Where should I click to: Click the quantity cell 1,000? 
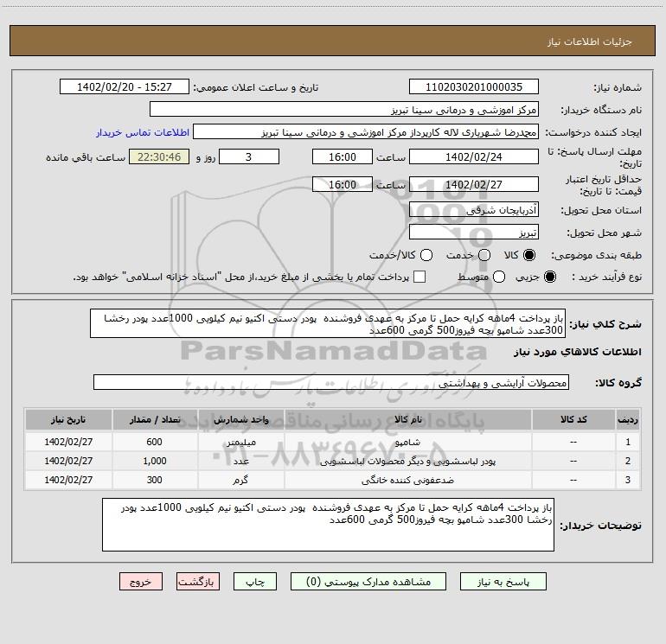(155, 461)
